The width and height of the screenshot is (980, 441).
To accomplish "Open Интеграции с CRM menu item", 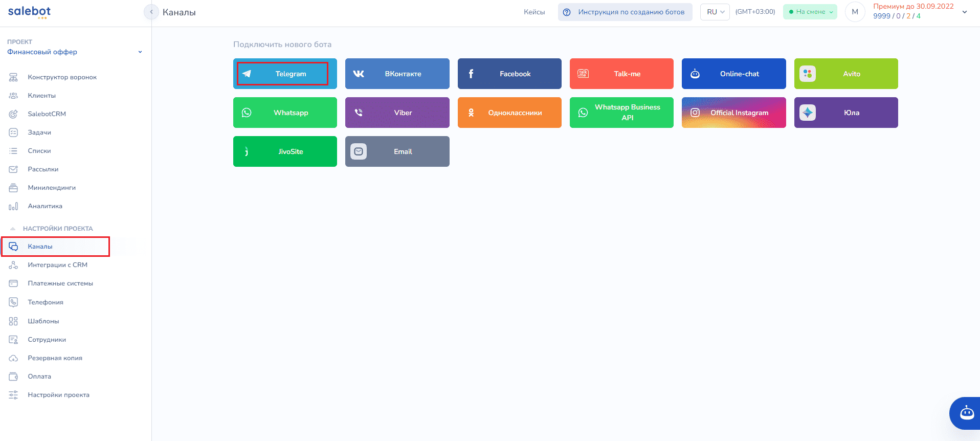I will click(x=58, y=265).
